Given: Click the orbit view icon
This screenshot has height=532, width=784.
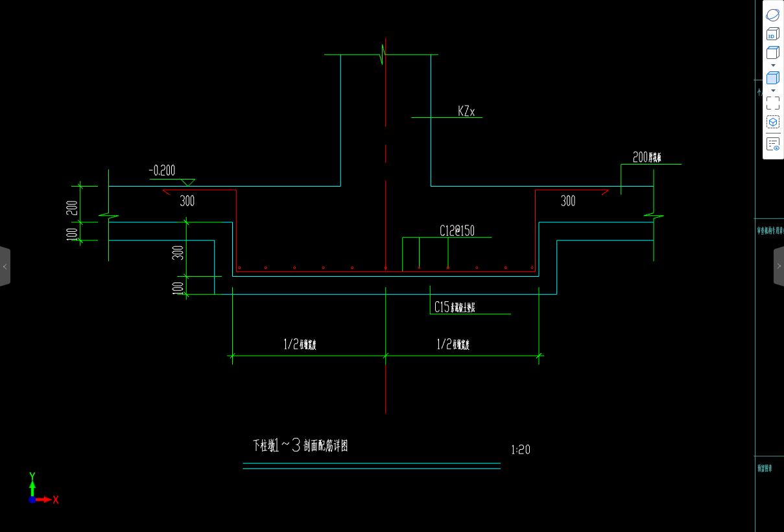Looking at the screenshot, I should coord(773,15).
